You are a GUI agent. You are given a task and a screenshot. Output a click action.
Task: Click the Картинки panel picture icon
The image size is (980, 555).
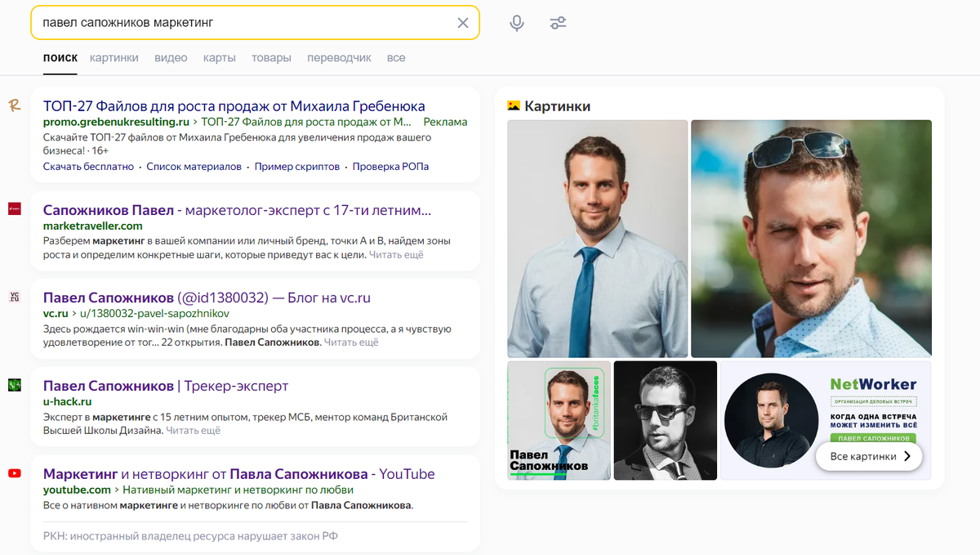point(514,105)
